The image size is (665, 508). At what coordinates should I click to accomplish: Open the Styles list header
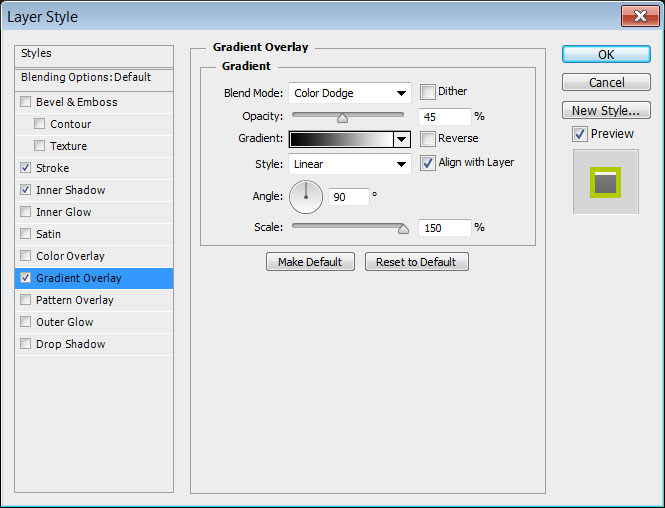coord(37,53)
